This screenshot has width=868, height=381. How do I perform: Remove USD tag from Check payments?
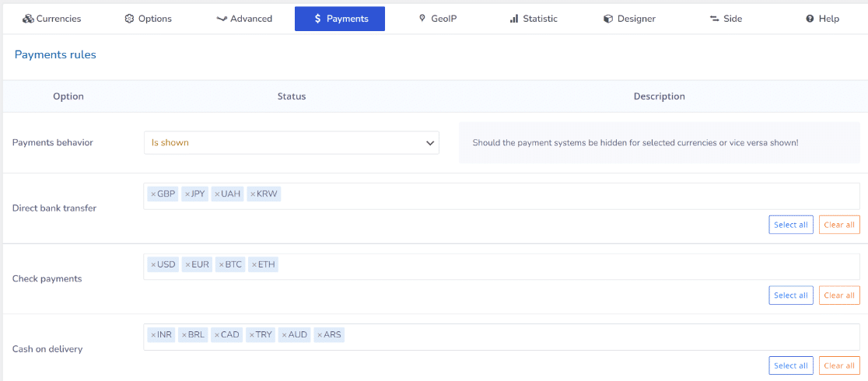(x=153, y=265)
